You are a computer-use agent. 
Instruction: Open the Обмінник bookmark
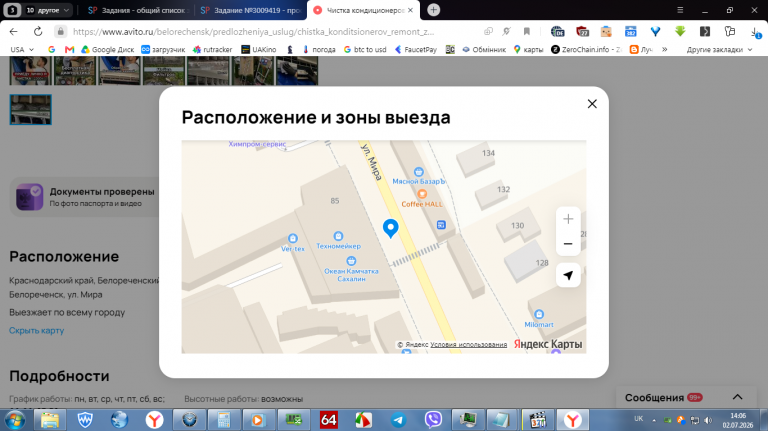(484, 49)
